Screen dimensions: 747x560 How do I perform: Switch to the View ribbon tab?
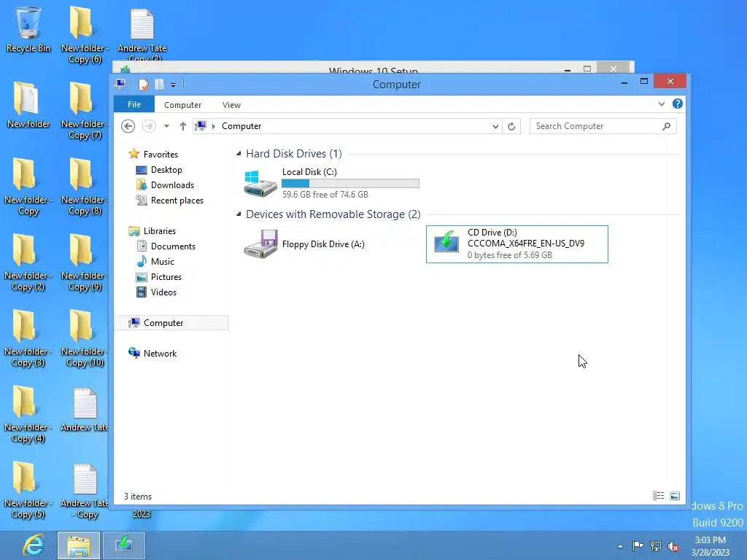point(231,105)
